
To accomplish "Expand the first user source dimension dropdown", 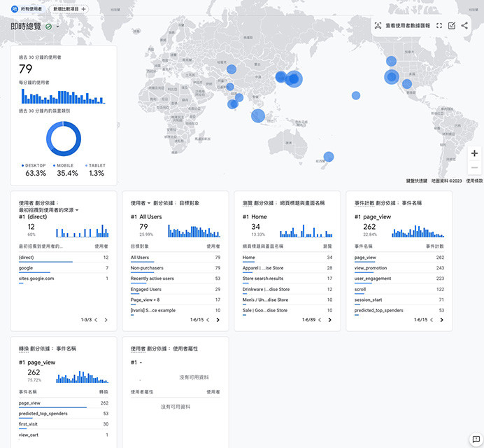I will [48, 210].
